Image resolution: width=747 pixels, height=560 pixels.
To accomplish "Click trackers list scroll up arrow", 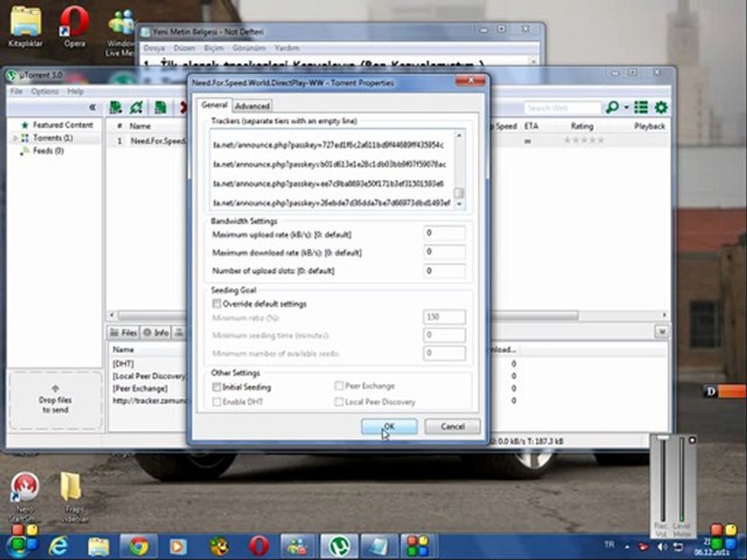I will 459,135.
